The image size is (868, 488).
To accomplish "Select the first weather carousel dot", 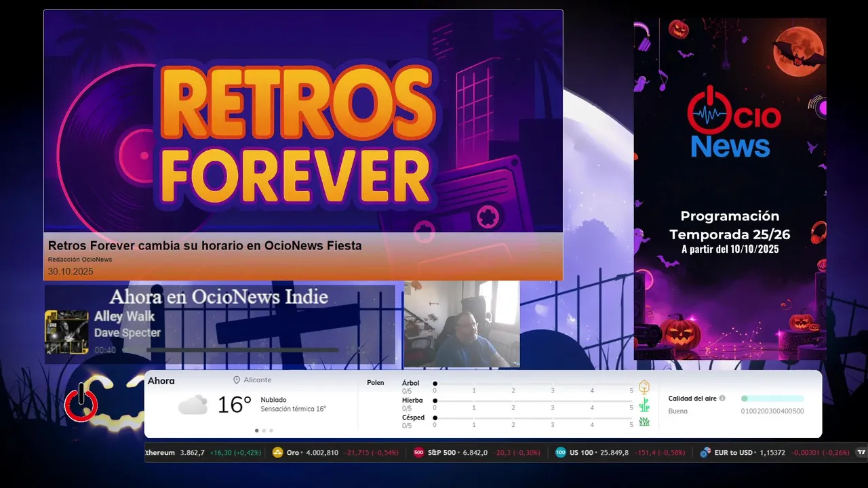I will (256, 430).
